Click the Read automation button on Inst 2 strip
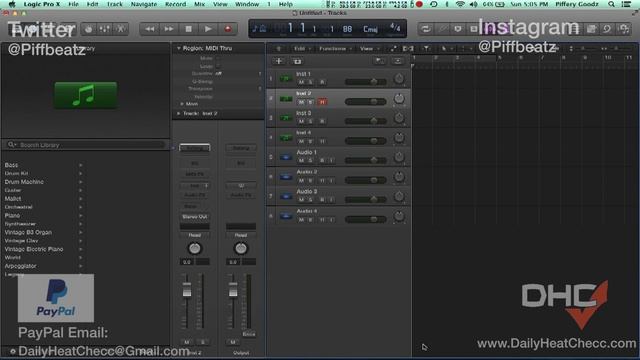Screen dimensions: 640x360 [x=195, y=235]
